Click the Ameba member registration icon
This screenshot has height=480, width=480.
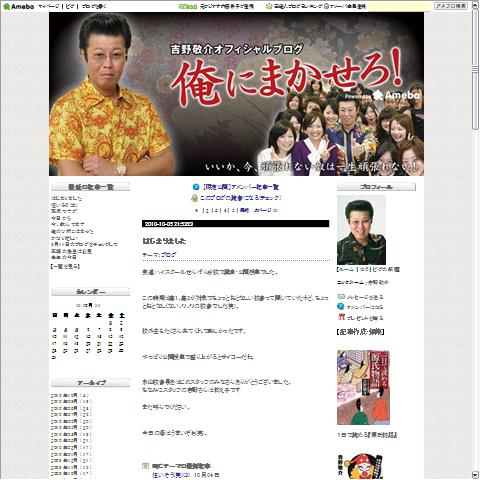(326, 6)
